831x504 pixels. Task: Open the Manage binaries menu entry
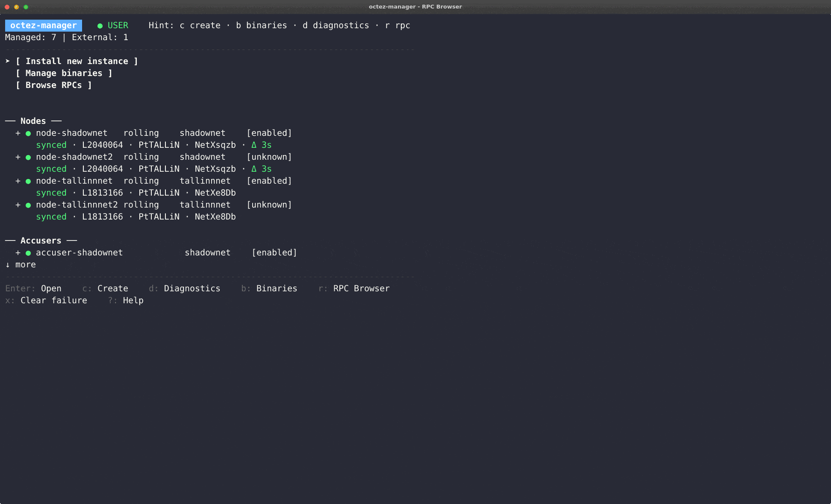64,73
